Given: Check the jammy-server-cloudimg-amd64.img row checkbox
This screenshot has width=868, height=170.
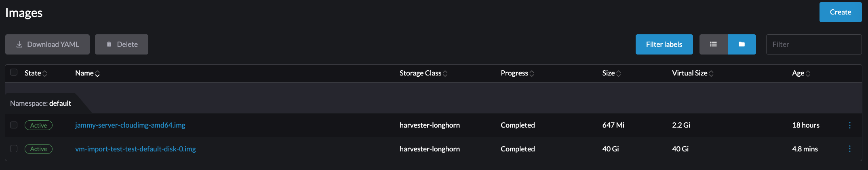Looking at the screenshot, I should pos(14,125).
